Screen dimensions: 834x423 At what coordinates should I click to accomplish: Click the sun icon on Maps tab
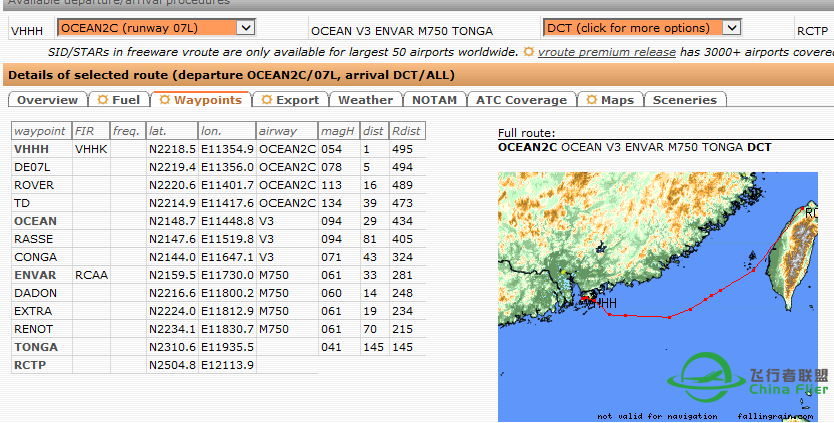[x=591, y=99]
